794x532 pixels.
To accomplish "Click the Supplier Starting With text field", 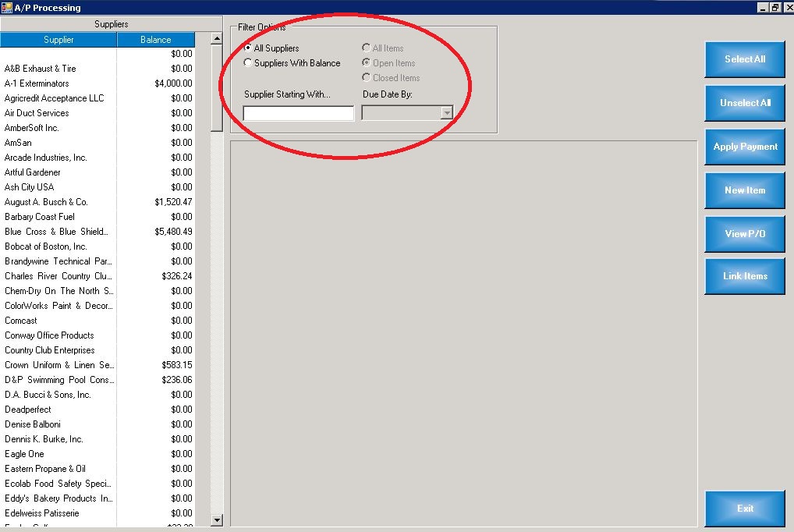I will click(x=298, y=113).
